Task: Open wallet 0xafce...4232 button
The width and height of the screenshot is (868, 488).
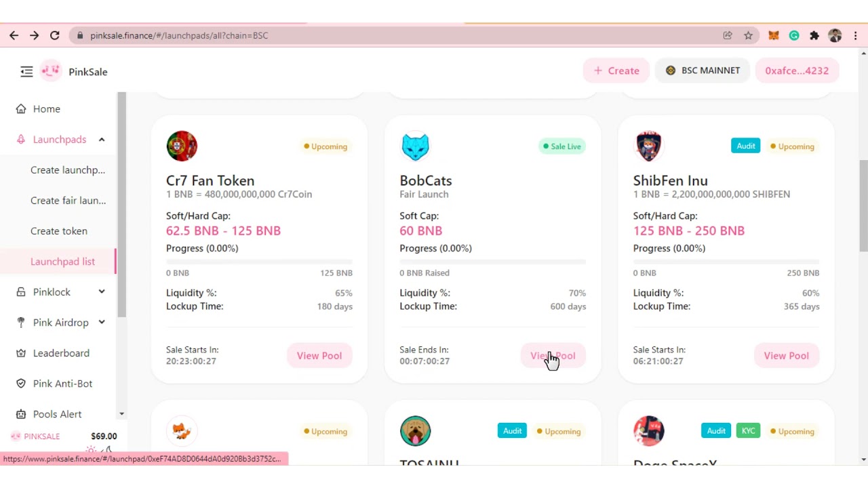Action: (x=797, y=70)
